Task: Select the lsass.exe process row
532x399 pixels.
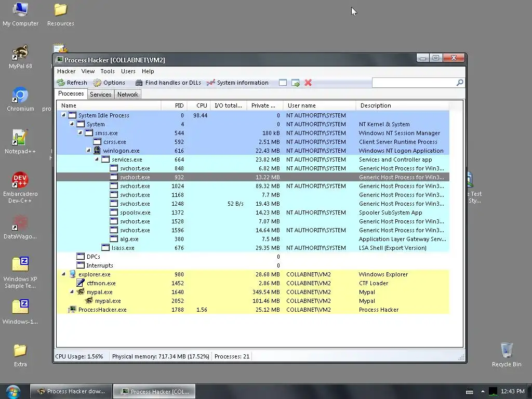Action: click(x=253, y=248)
